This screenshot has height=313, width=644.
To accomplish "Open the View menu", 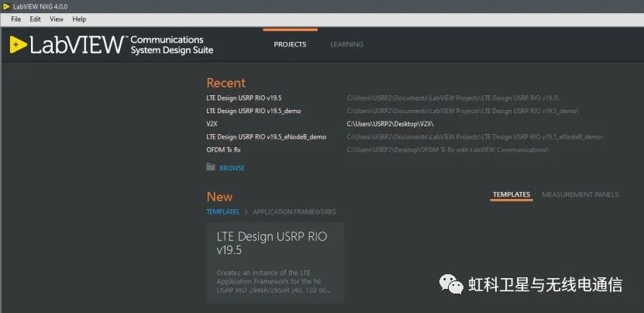I will click(x=57, y=19).
